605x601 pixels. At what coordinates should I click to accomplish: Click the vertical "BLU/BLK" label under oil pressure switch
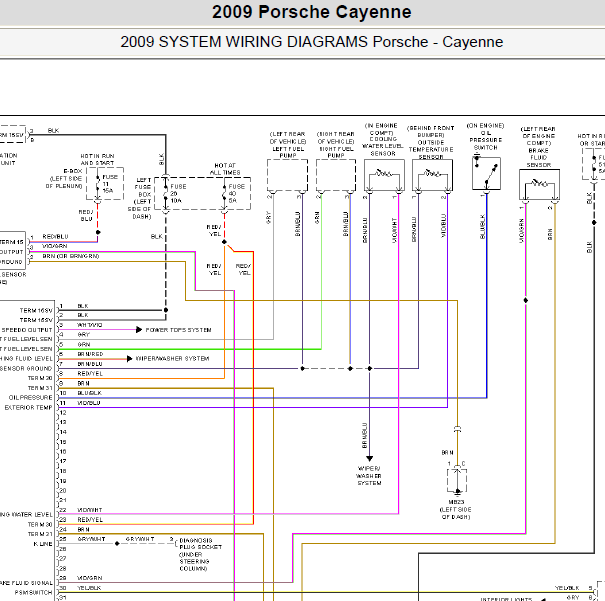(482, 226)
